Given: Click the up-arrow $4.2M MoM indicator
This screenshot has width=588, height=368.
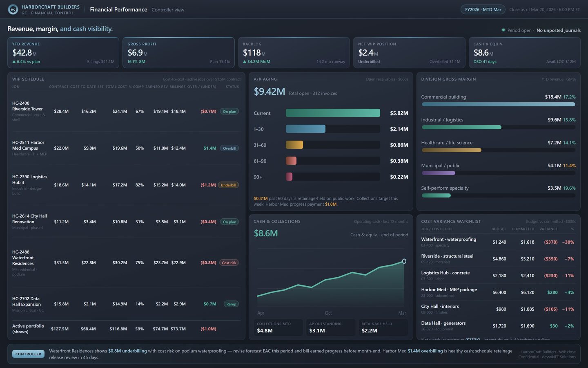Looking at the screenshot, I should point(256,62).
